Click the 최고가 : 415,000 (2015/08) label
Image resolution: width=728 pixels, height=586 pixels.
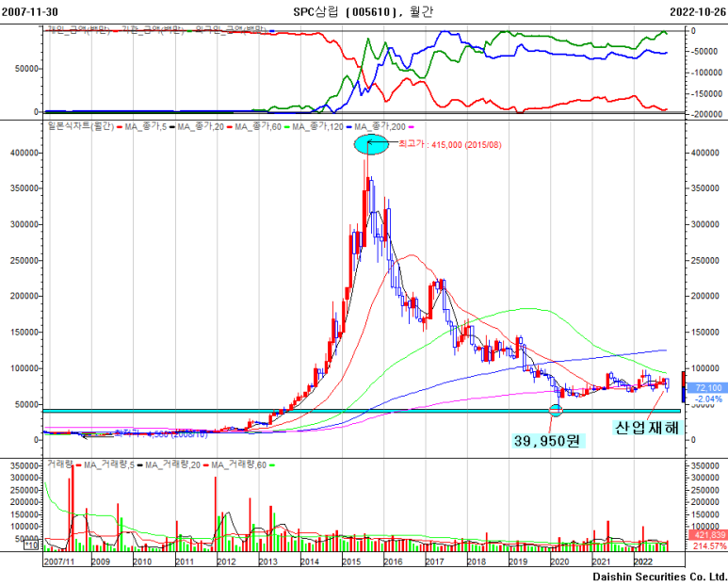[450, 145]
